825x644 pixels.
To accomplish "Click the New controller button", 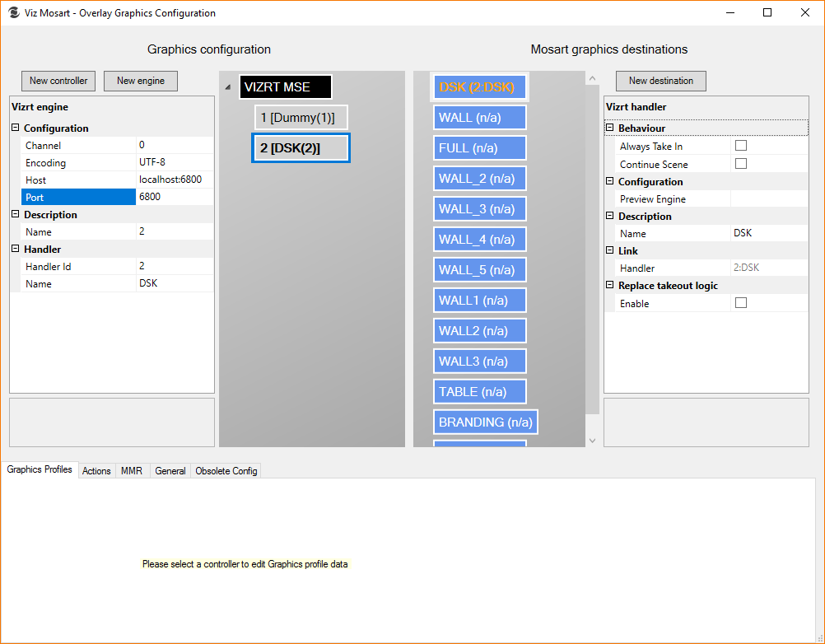I will point(58,81).
